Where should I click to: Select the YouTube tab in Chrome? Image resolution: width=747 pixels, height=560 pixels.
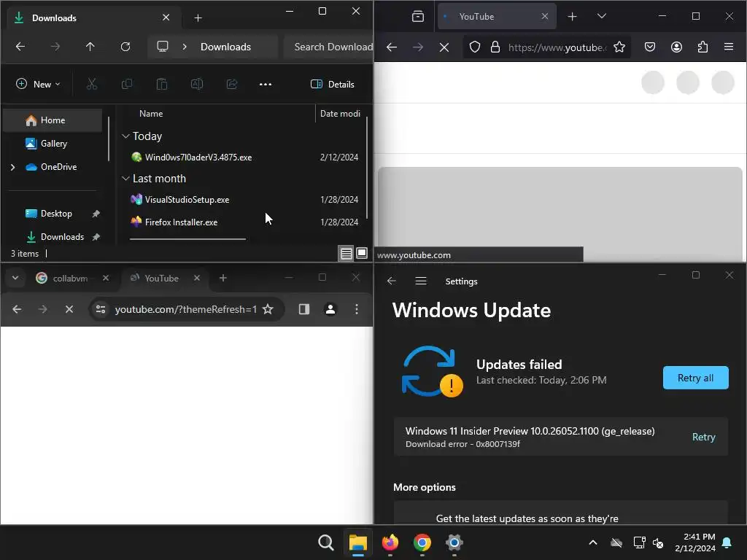click(x=161, y=279)
